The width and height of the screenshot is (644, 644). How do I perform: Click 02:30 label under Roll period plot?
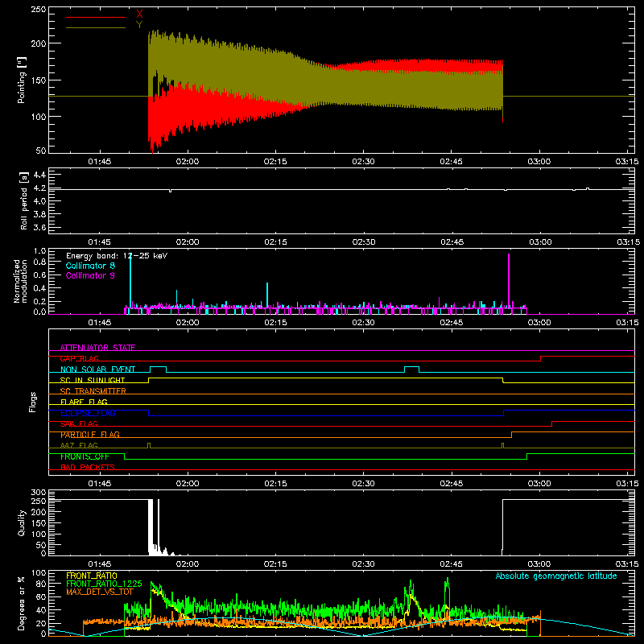point(364,242)
